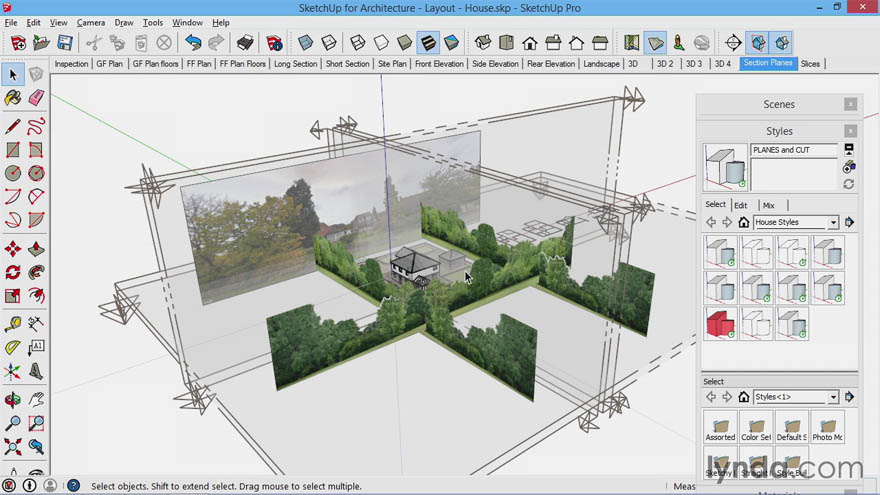This screenshot has height=495, width=880.
Task: Open the Styles<1> dropdown
Action: (x=833, y=397)
